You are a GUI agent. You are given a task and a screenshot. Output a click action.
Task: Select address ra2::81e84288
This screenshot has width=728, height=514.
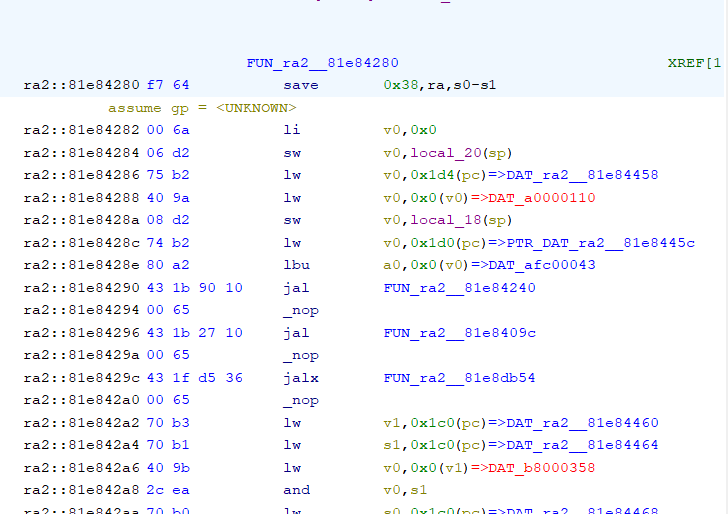81,198
